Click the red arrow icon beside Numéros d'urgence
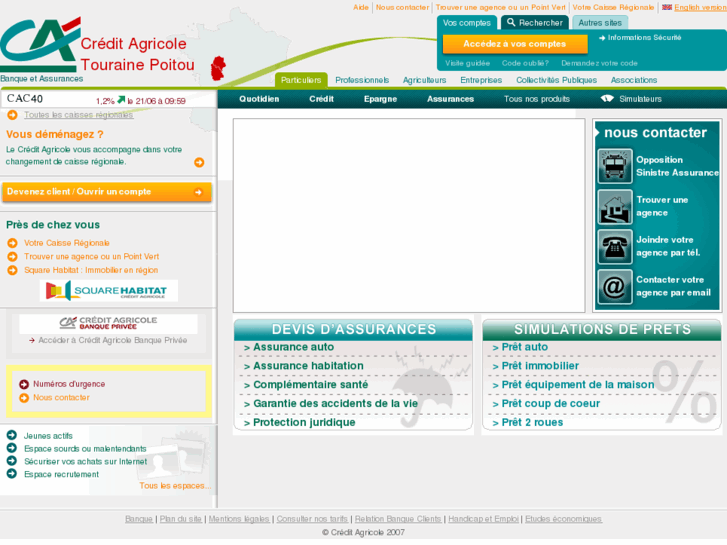Screen dimensions: 727x545 (24, 384)
